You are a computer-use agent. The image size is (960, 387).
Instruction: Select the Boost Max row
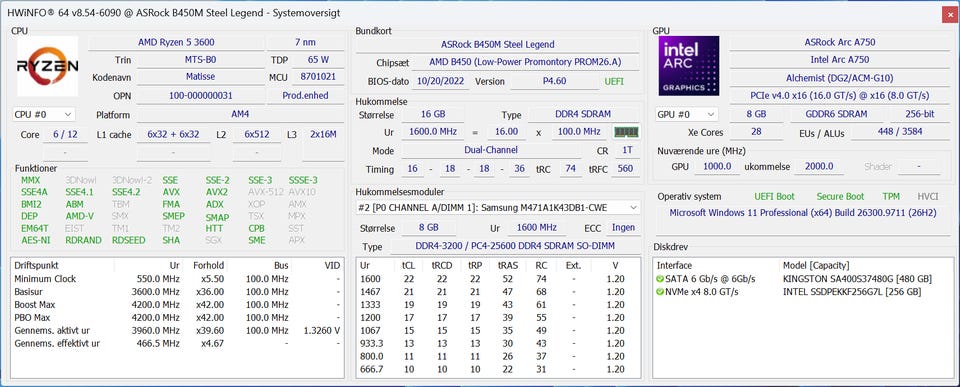178,304
